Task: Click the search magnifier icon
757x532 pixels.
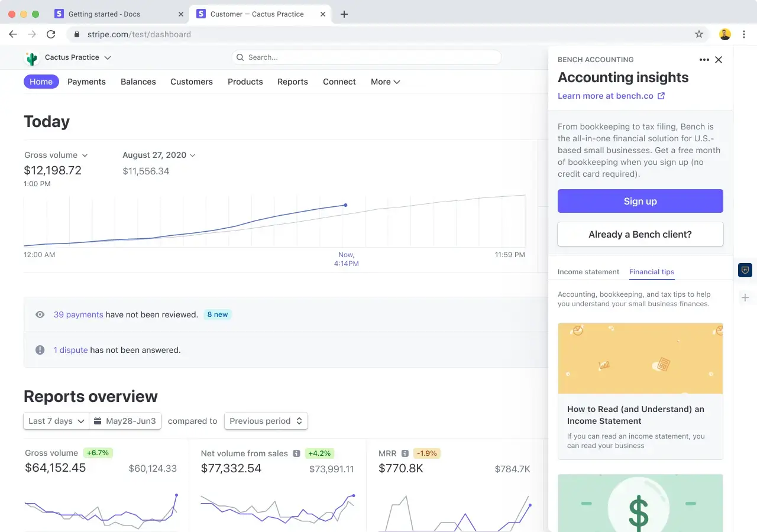Action: tap(240, 57)
